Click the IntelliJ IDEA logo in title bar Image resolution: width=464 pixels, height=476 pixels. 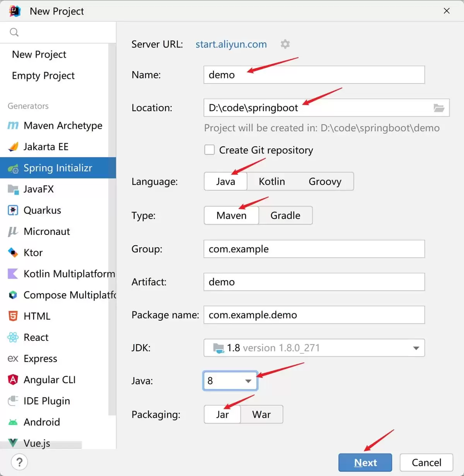point(15,11)
